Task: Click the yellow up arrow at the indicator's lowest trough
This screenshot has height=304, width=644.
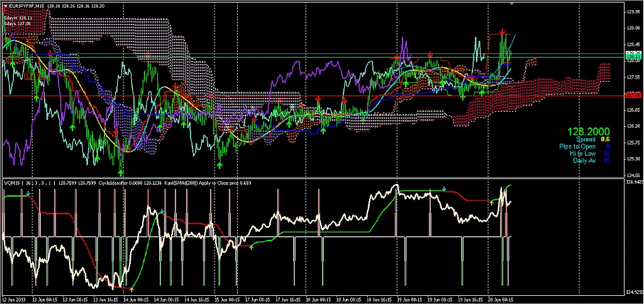Action: click(x=131, y=289)
